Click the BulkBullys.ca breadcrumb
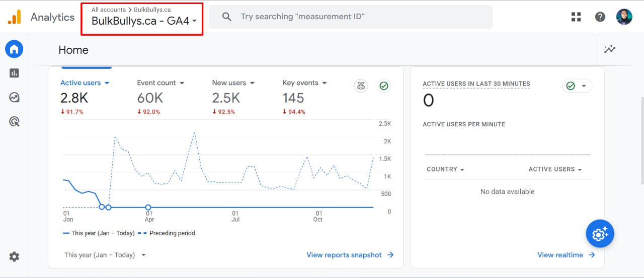 coord(152,10)
